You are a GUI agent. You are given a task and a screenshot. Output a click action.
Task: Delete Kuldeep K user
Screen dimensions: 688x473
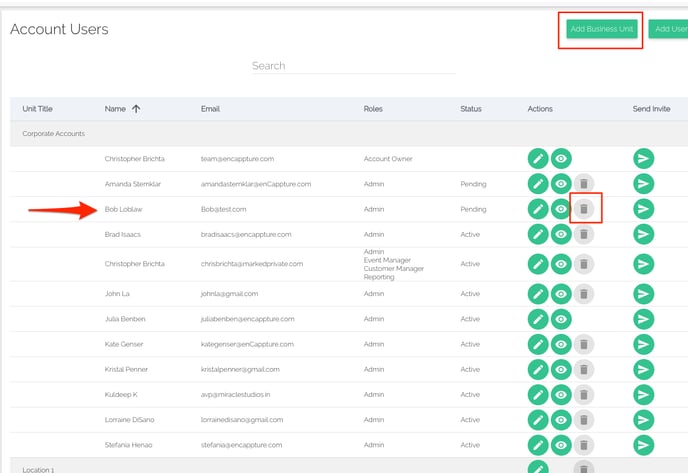pyautogui.click(x=584, y=395)
